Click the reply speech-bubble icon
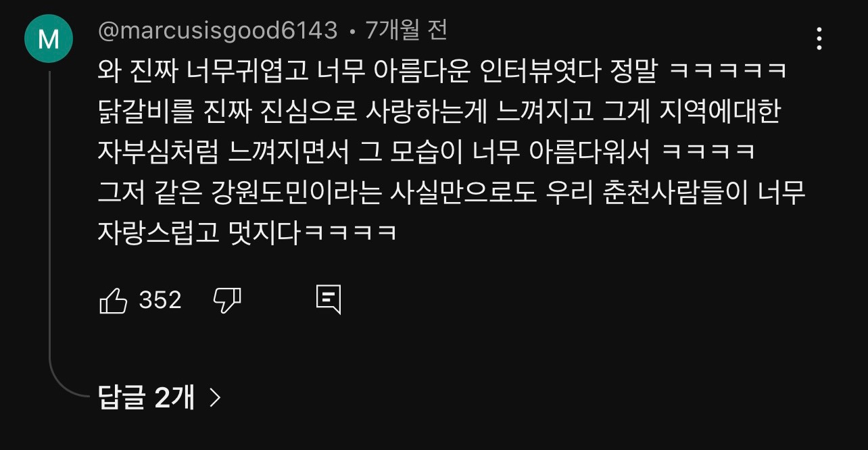868x450 pixels. pyautogui.click(x=329, y=300)
